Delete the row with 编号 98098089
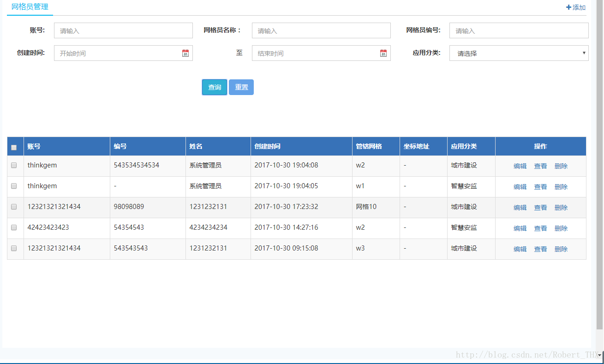604x364 pixels. 561,208
